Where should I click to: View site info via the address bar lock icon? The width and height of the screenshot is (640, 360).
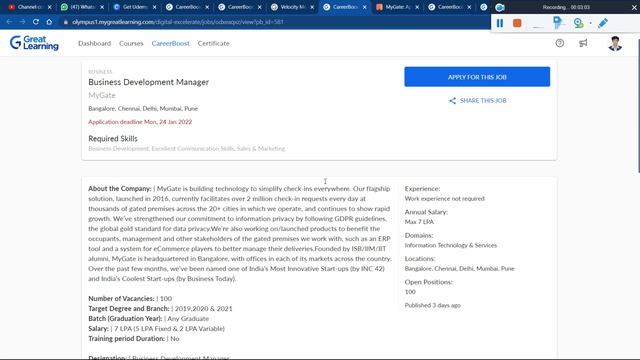(66, 22)
